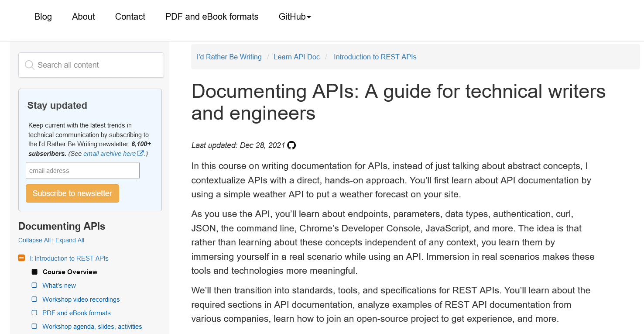The width and height of the screenshot is (644, 334).
Task: Follow the I'd Rather Be Writing breadcrumb
Action: coord(229,57)
